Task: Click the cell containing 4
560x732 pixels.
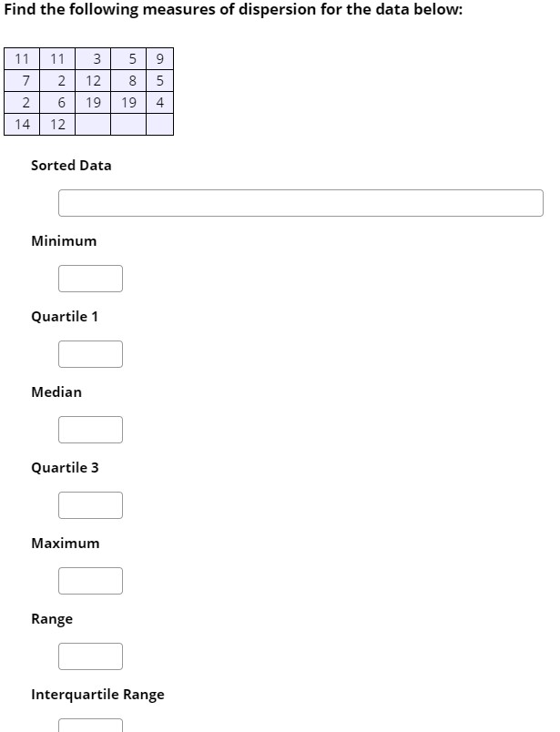Action: (x=160, y=102)
